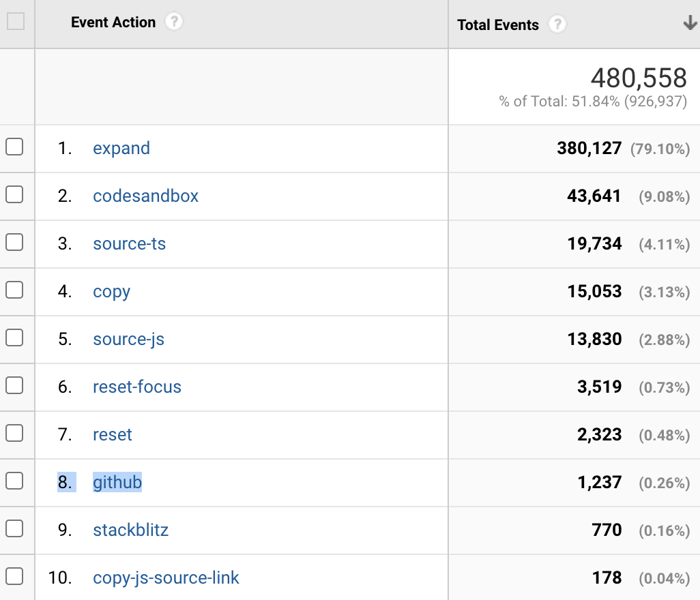The image size is (700, 600).
Task: Check the box for the stackblitz row
Action: [x=14, y=528]
